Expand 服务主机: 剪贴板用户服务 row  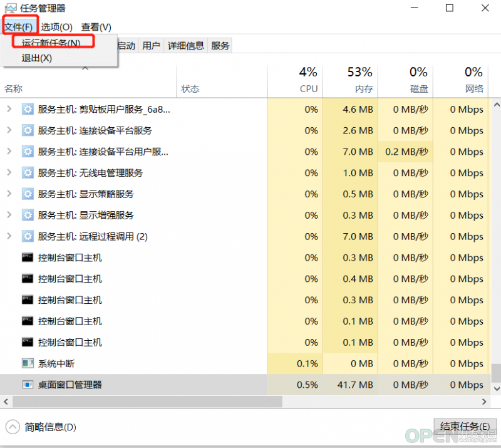(9, 109)
